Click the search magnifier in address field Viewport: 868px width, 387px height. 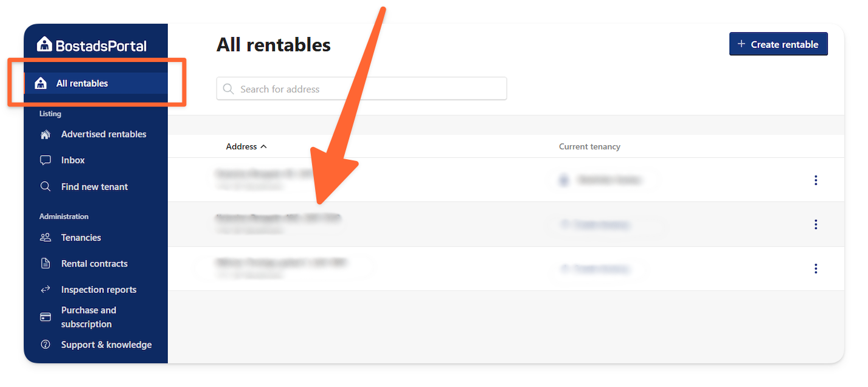click(229, 89)
